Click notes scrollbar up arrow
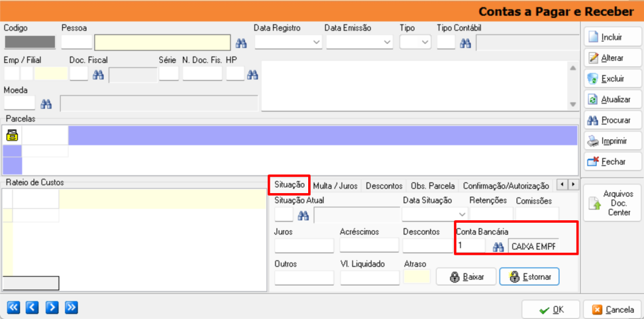 [573, 68]
